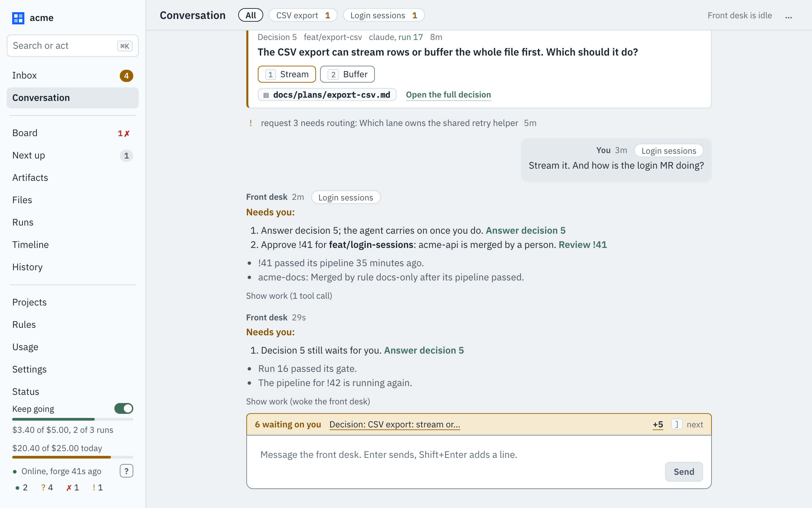Viewport: 812px width, 508px height.
Task: Click Answer decision 5 link in 29s message
Action: 424,351
